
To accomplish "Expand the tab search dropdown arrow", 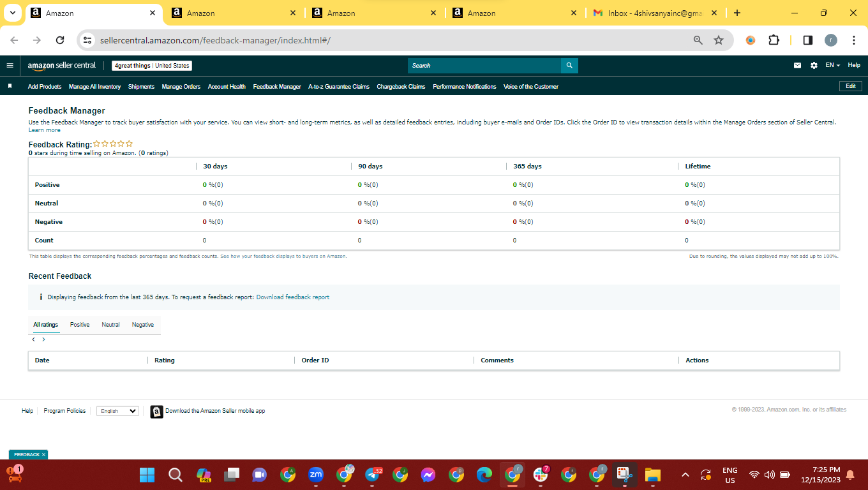I will pyautogui.click(x=12, y=13).
